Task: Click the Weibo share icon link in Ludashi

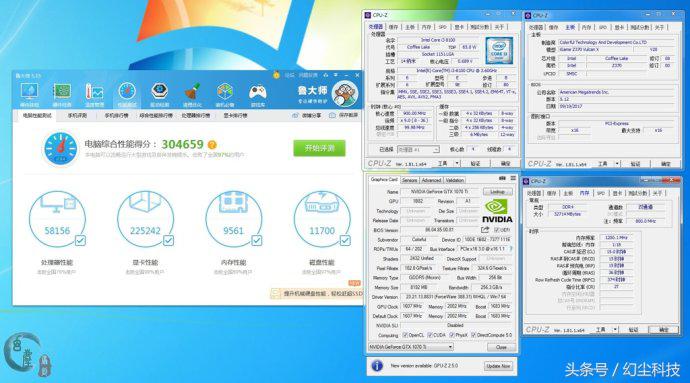Action: click(307, 115)
